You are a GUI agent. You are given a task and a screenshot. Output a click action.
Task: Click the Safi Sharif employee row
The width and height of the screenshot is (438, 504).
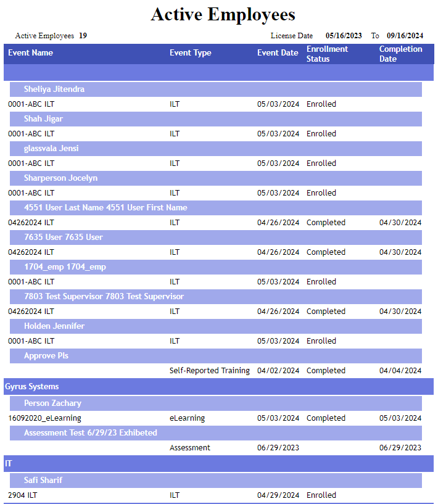pyautogui.click(x=43, y=480)
